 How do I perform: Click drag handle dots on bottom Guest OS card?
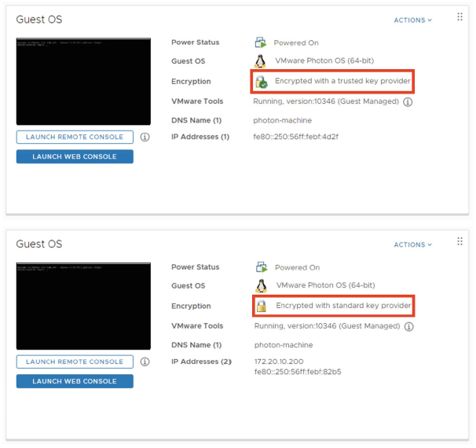pos(460,241)
